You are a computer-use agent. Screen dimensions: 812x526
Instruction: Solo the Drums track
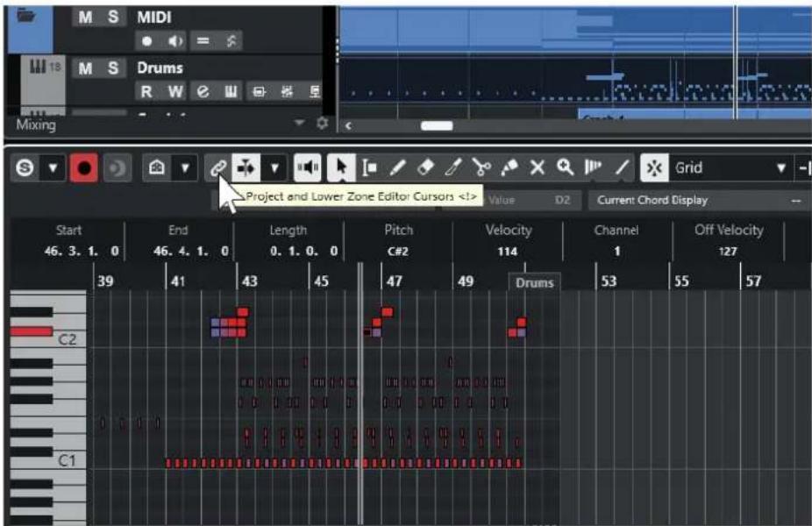[113, 68]
